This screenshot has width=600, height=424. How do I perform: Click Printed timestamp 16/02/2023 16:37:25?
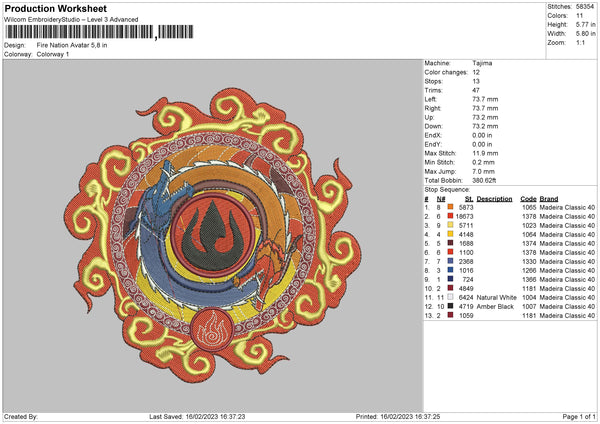(410, 416)
